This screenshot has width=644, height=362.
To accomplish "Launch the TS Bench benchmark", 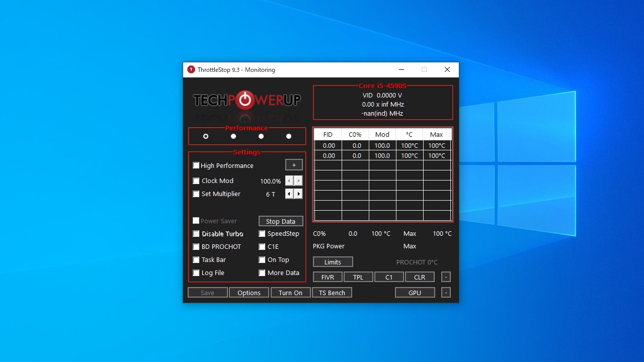I will point(332,293).
